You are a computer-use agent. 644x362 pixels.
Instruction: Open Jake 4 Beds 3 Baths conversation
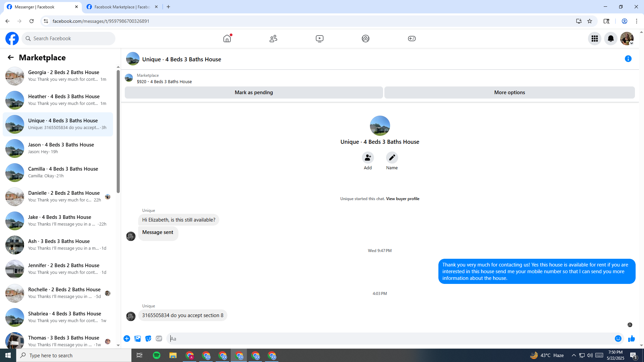click(58, 221)
